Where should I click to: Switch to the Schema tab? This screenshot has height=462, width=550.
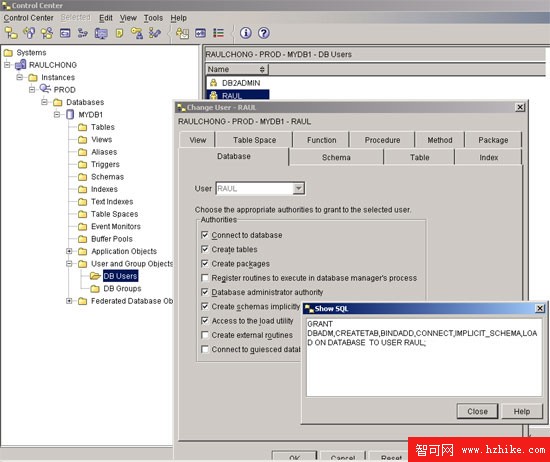[x=336, y=158]
